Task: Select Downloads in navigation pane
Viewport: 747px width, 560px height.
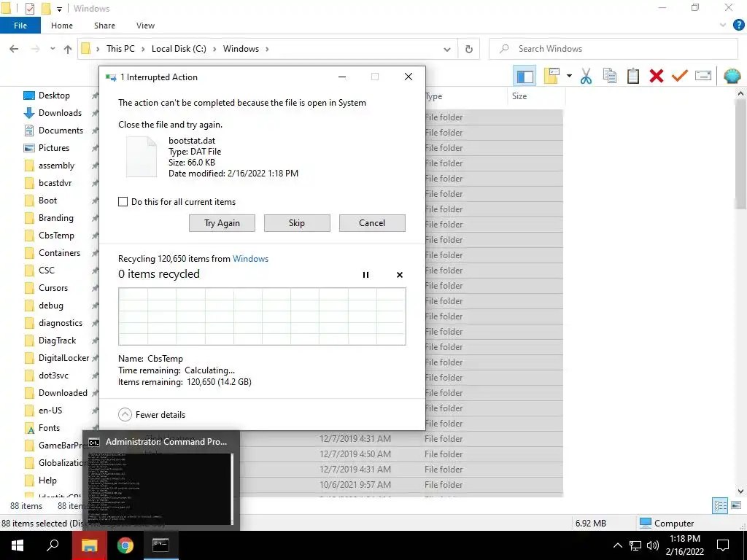Action: [60, 113]
